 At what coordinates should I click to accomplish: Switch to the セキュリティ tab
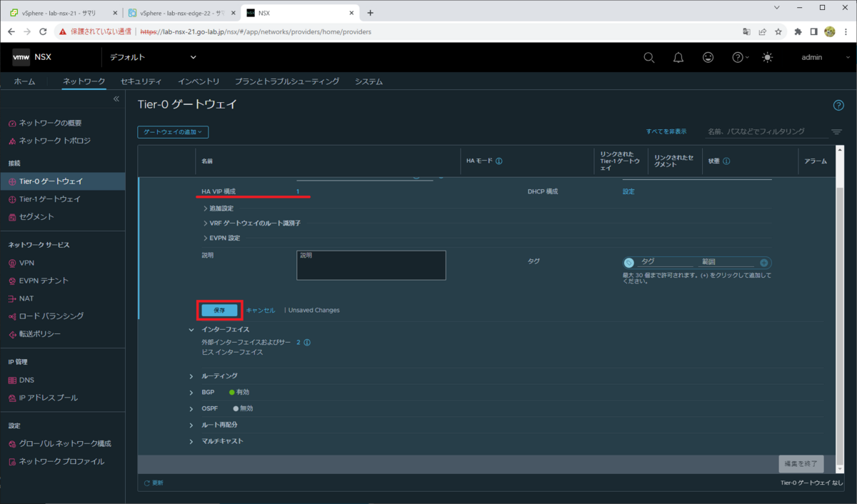tap(141, 81)
